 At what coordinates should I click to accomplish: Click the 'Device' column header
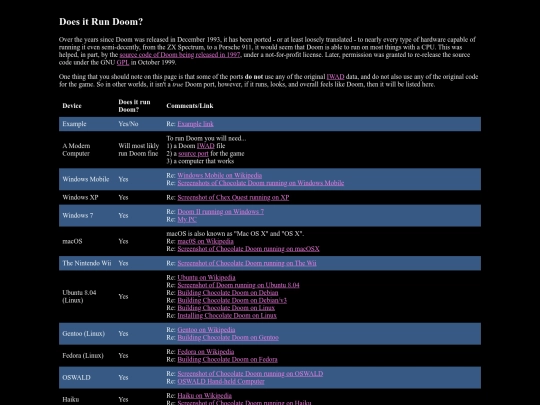72,106
